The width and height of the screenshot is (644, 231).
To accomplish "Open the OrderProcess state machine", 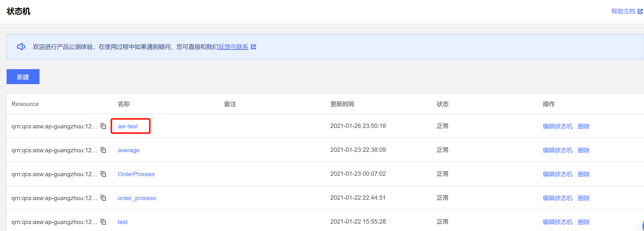I will point(136,174).
